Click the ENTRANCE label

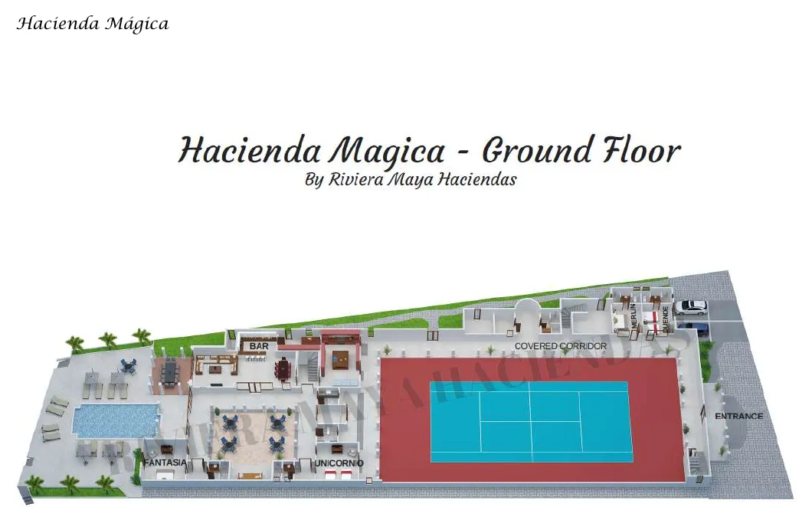point(738,416)
